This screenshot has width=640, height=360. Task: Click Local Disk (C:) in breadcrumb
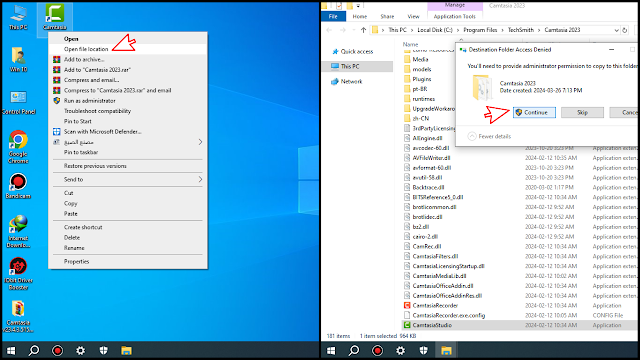click(x=435, y=30)
